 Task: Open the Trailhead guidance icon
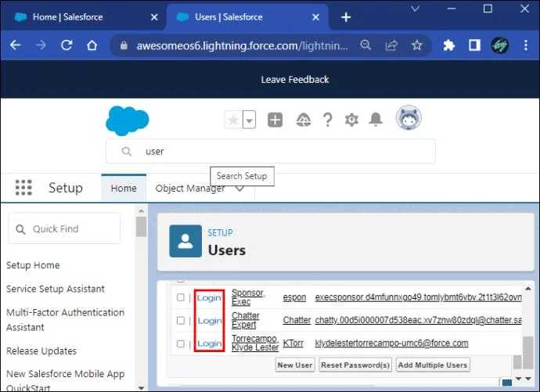click(x=304, y=120)
